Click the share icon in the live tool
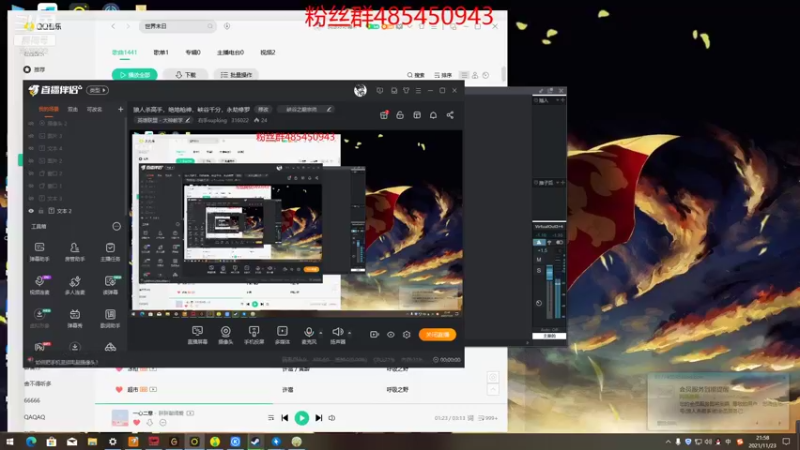Viewport: 800px width, 450px height. pos(450,115)
